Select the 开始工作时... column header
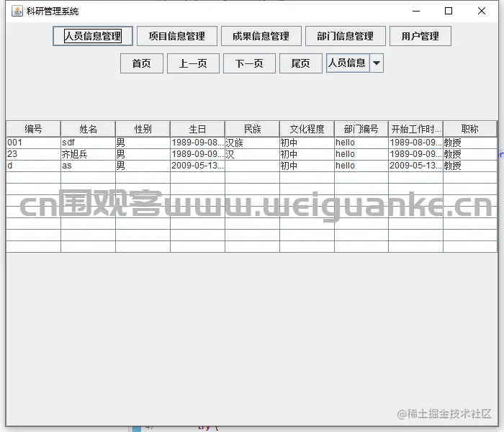The width and height of the screenshot is (504, 432). point(415,129)
